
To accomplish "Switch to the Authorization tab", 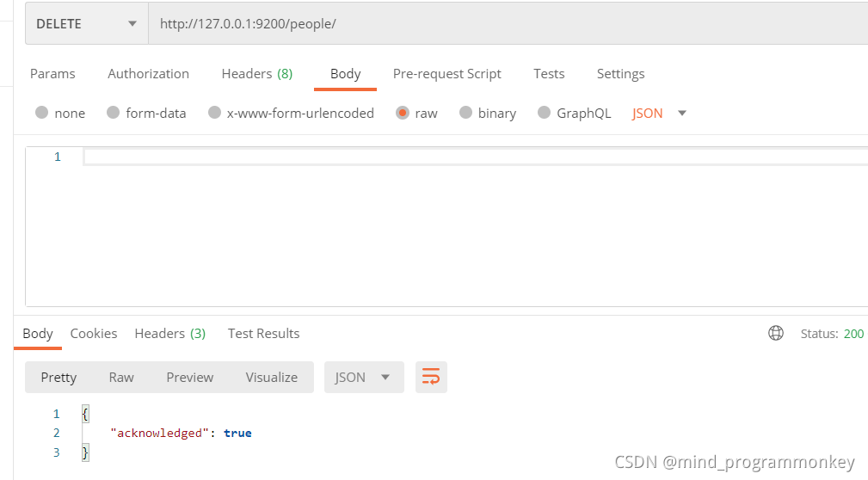I will tap(148, 74).
